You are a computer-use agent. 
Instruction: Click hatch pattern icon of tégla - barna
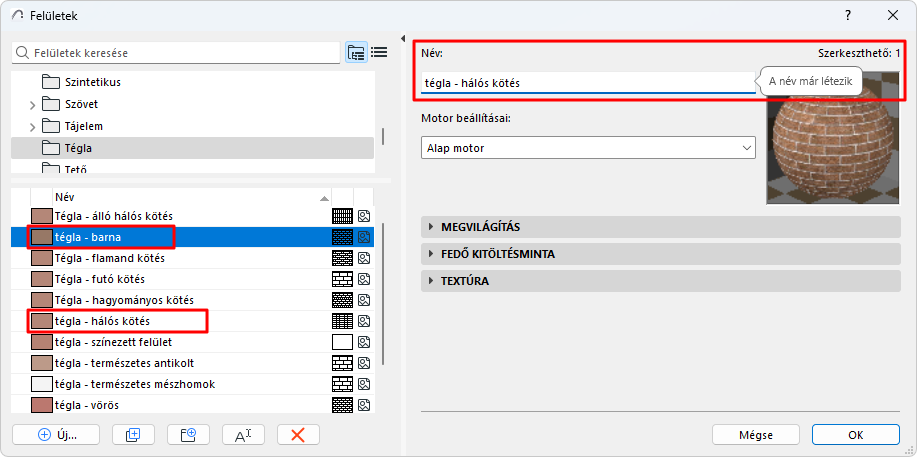[x=342, y=237]
